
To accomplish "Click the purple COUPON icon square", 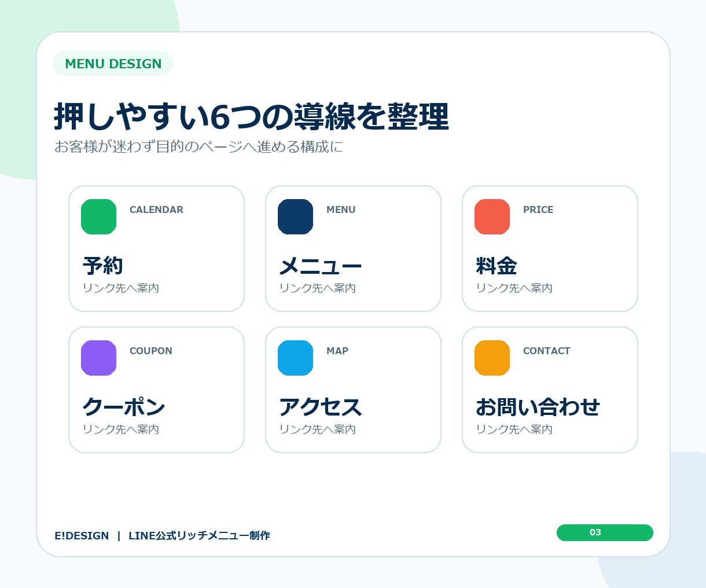I will [x=98, y=358].
